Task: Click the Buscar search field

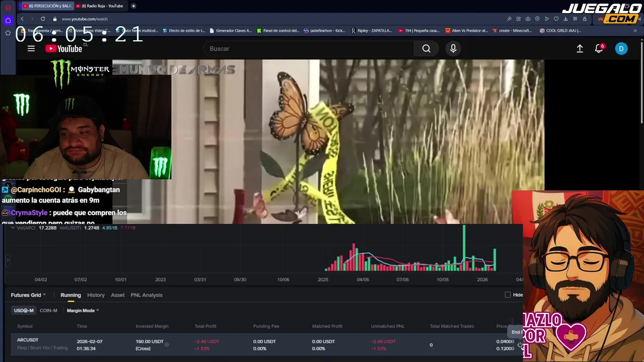Action: point(309,48)
